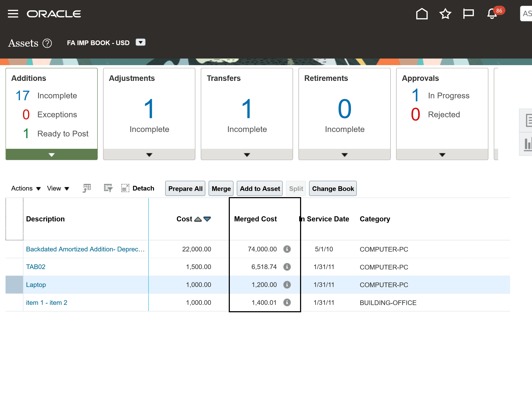Screen dimensions: 532x407
Task: Expand the Approvals infotile
Action: (442, 155)
